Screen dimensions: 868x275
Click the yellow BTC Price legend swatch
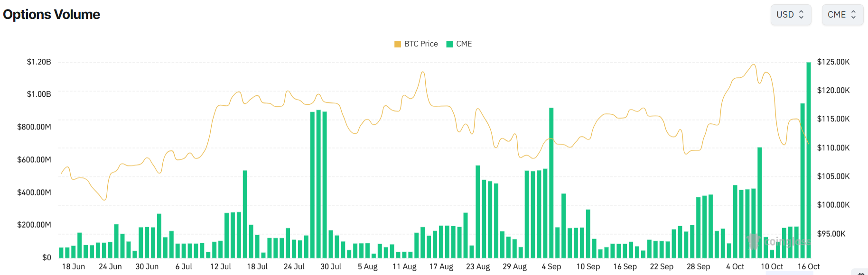pos(398,44)
